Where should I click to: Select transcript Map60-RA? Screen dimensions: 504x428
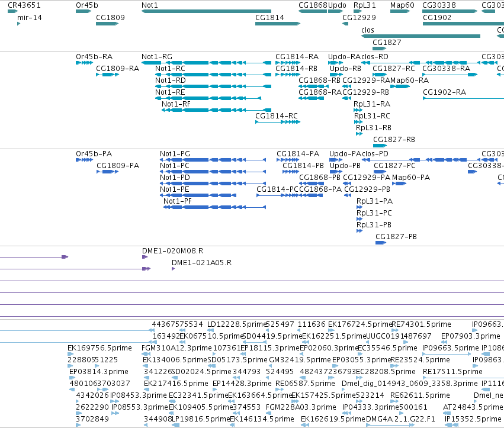click(x=400, y=86)
